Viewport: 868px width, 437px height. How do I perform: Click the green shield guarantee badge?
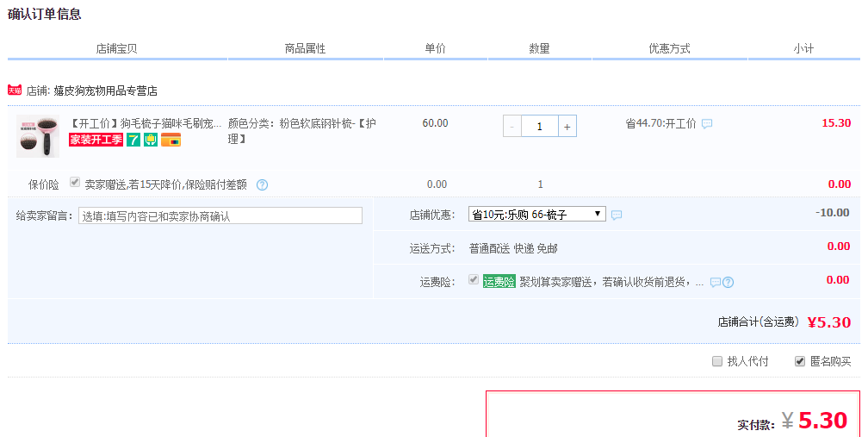pos(150,140)
